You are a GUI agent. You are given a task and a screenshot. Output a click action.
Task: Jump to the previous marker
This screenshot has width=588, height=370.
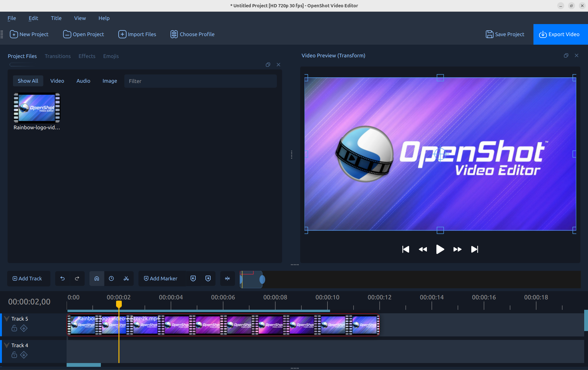coord(193,278)
